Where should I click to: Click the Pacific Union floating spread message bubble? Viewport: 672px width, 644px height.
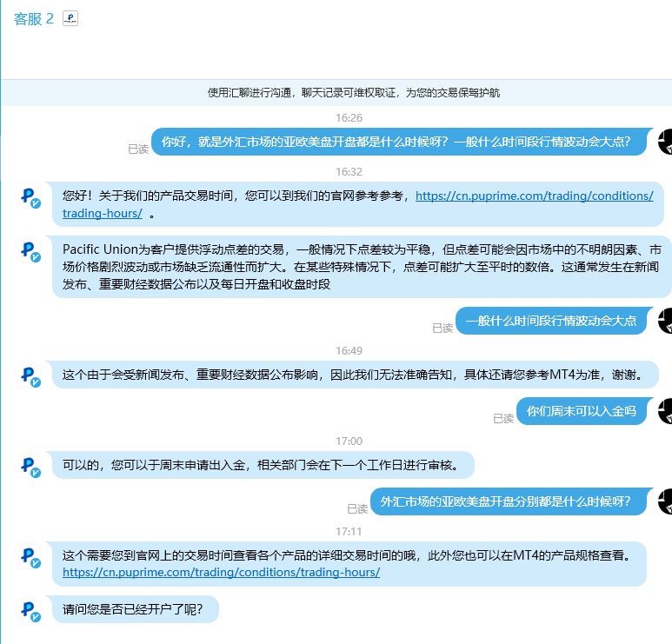[x=362, y=267]
